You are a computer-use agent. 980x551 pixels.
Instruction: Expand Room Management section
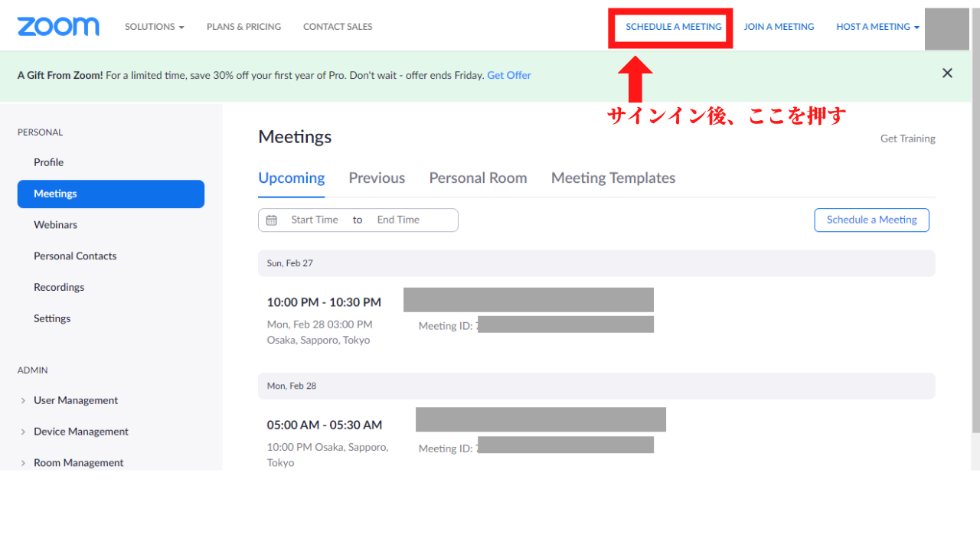coord(78,463)
